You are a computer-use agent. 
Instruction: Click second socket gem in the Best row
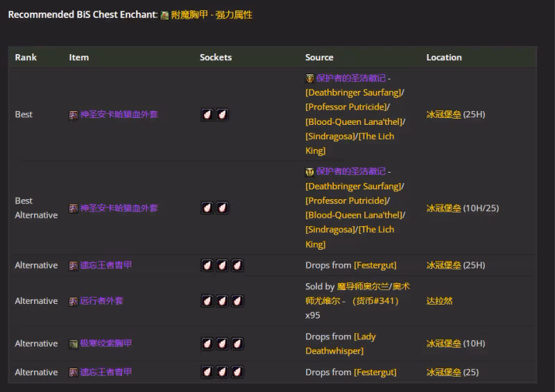pyautogui.click(x=222, y=114)
